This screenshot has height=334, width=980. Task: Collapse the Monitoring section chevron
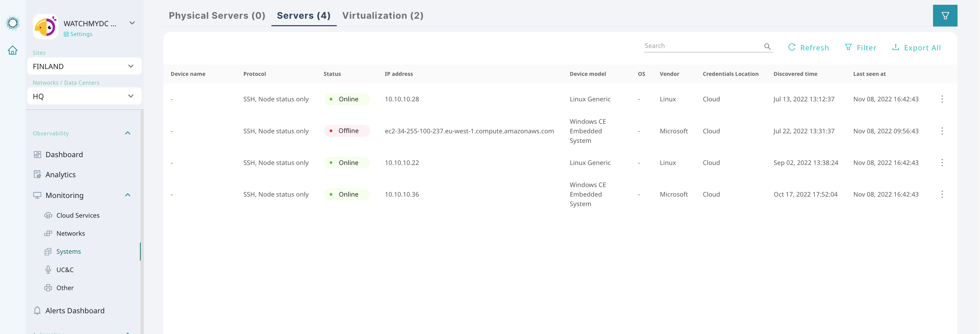point(127,195)
